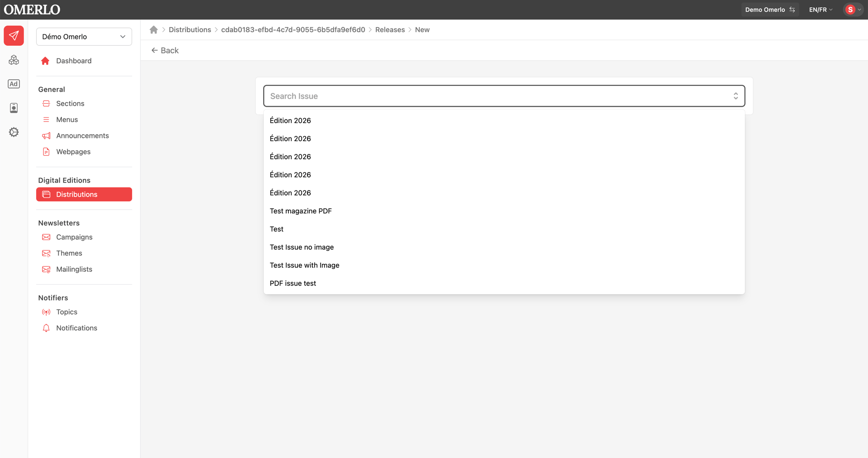This screenshot has width=868, height=458.
Task: Select the issue named Test
Action: (504, 229)
